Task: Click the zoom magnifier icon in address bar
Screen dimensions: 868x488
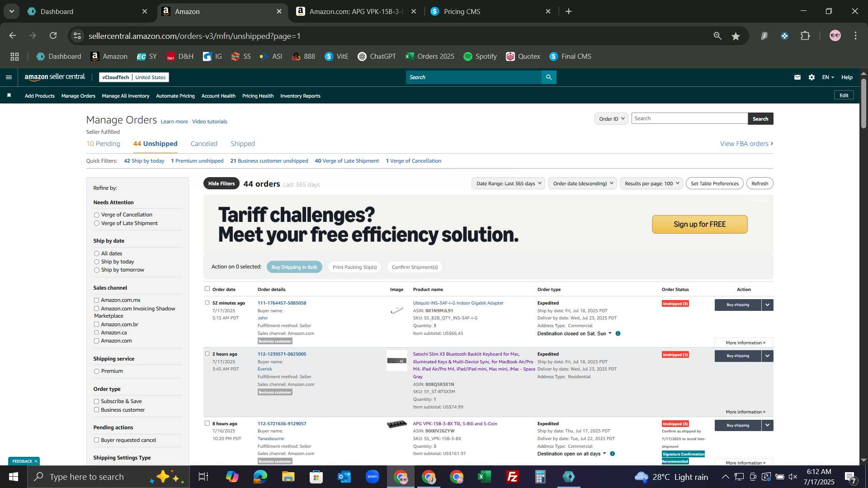Action: (x=717, y=36)
